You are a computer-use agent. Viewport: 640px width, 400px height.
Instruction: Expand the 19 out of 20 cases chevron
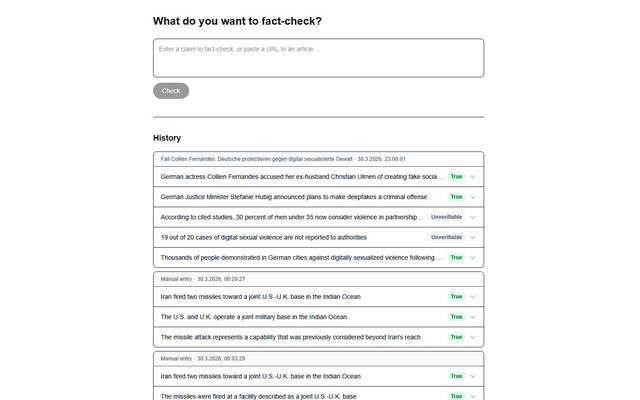(x=473, y=237)
